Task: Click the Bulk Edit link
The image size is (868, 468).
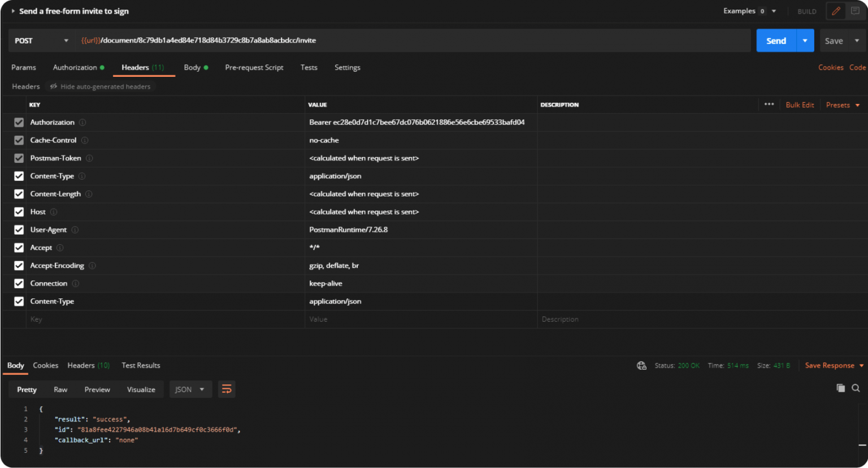Action: coord(800,105)
